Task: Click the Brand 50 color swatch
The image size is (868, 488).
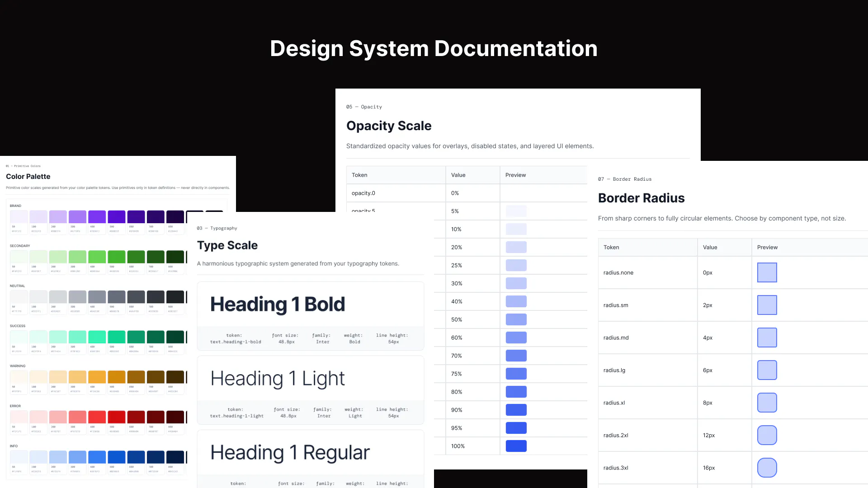Action: (x=19, y=216)
